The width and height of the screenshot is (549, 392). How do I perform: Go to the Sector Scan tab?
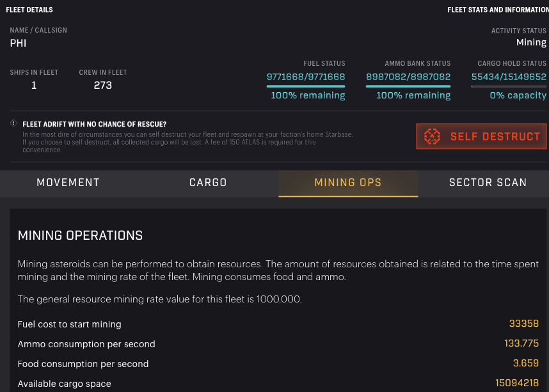click(x=488, y=183)
